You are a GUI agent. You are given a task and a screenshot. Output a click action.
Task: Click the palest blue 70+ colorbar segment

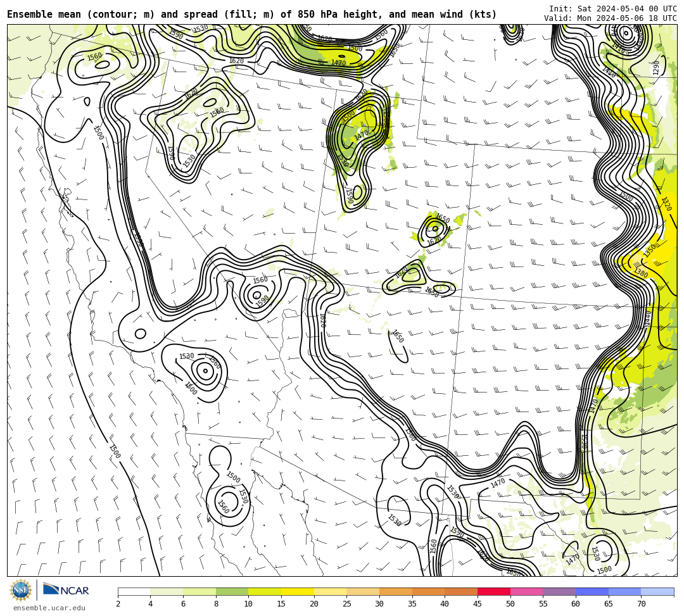point(657,591)
